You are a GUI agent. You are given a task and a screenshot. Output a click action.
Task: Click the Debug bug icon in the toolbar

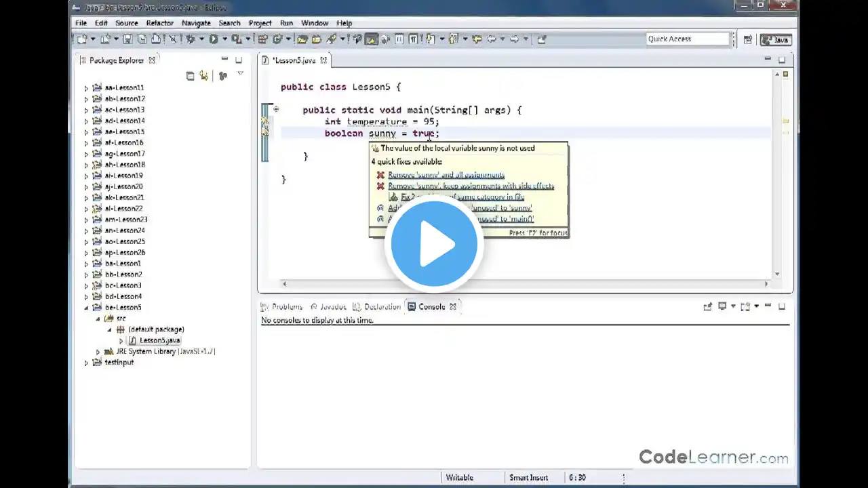tap(191, 39)
